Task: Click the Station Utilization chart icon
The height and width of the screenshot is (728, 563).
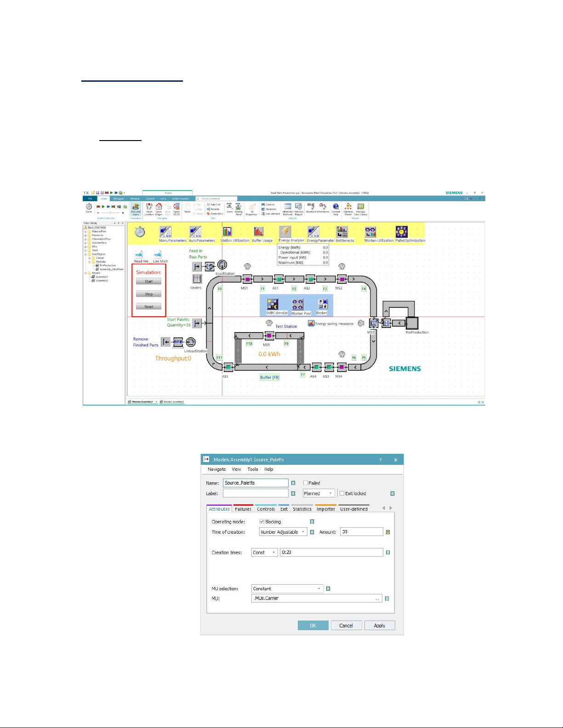Action: (x=227, y=231)
